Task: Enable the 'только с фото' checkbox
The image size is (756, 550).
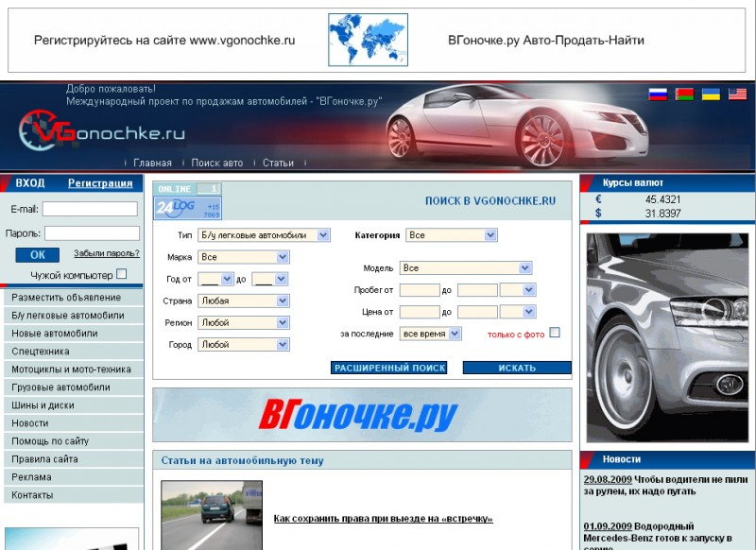Action: [555, 333]
